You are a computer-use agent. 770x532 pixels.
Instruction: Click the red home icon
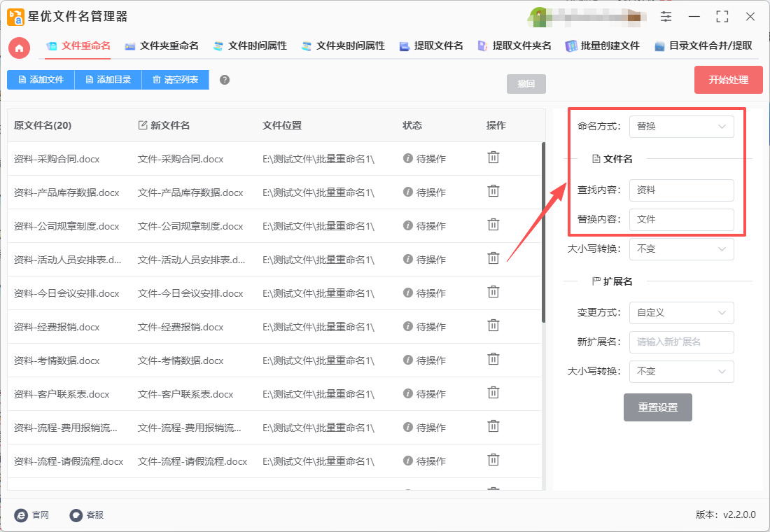tap(20, 48)
